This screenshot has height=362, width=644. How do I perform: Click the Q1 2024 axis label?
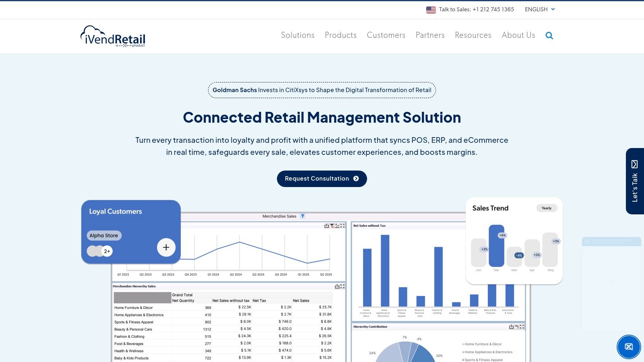click(213, 274)
